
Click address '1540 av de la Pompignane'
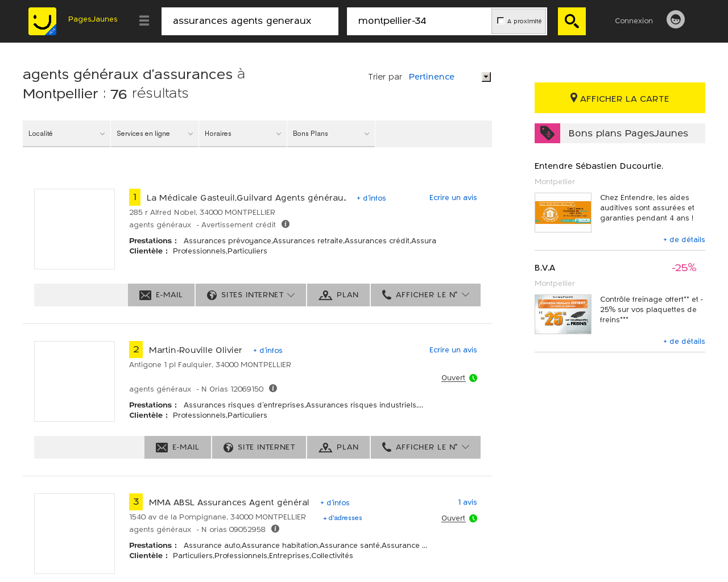click(x=178, y=517)
